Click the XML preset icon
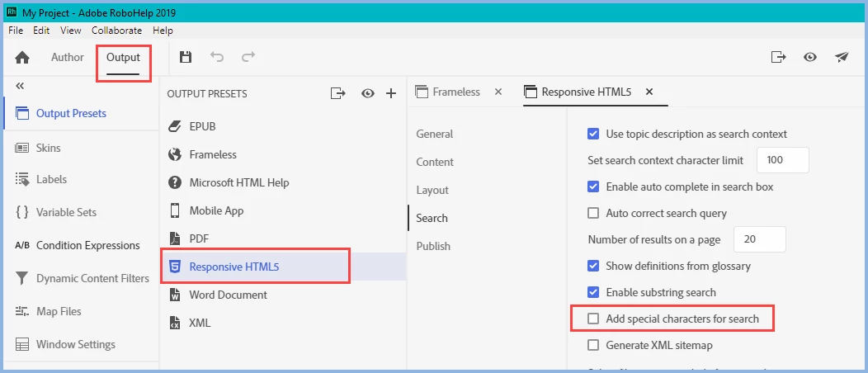 tap(175, 323)
